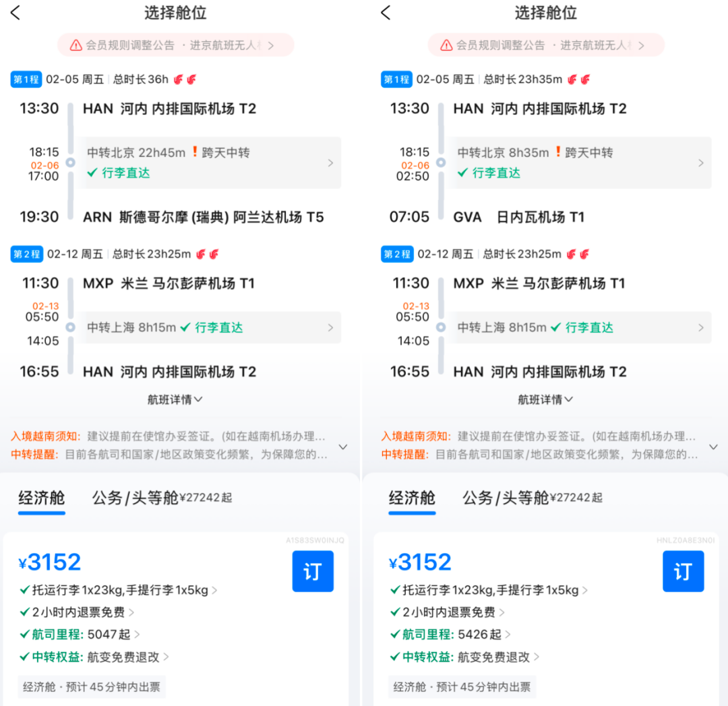Tap the back arrow on the Geneva itinerary screen
The height and width of the screenshot is (706, 728).
coord(386,13)
